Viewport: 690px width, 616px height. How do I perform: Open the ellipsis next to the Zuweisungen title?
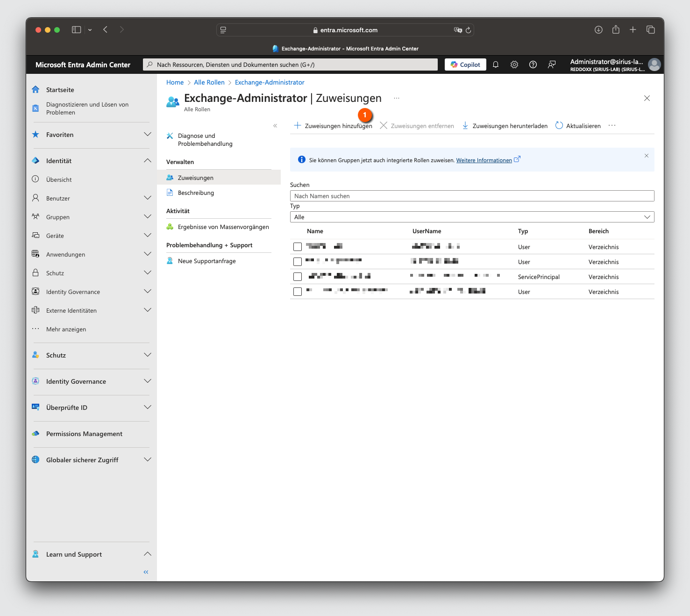pyautogui.click(x=397, y=98)
